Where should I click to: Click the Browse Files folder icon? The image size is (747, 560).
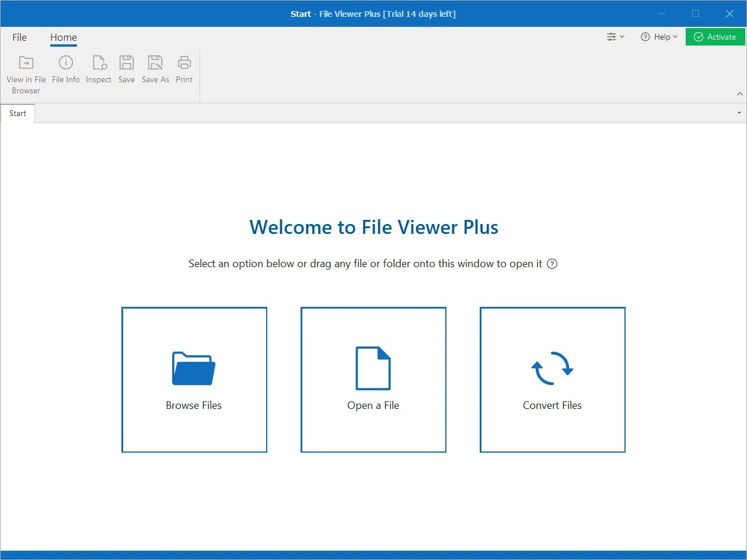tap(194, 367)
